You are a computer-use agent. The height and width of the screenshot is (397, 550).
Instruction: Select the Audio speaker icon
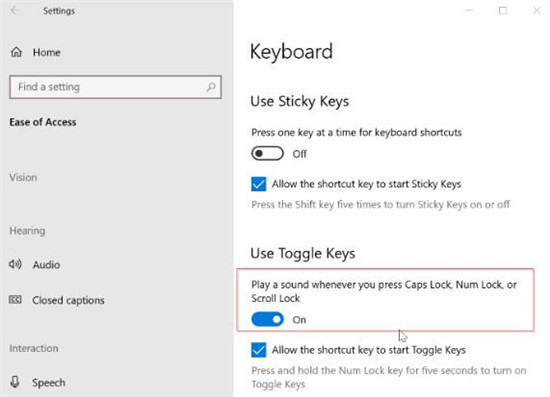click(x=15, y=264)
